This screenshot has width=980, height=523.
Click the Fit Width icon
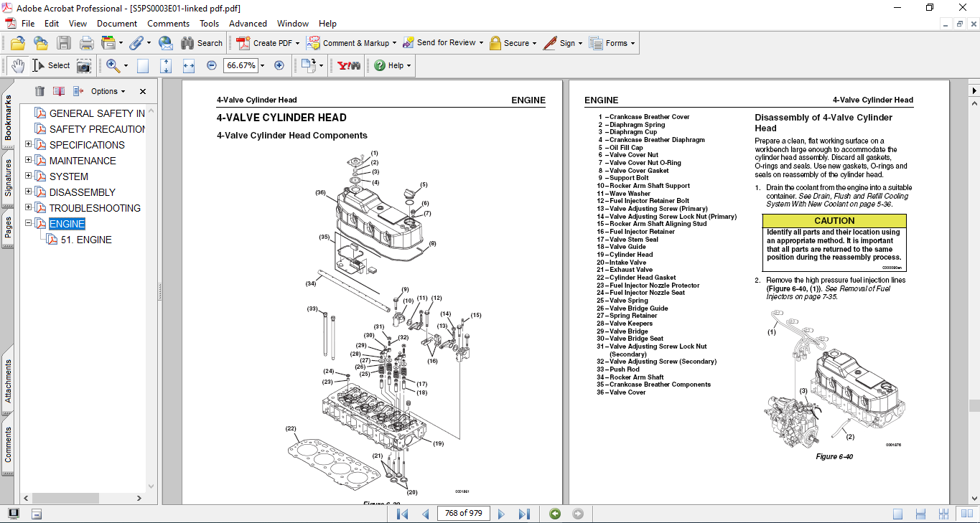point(189,65)
